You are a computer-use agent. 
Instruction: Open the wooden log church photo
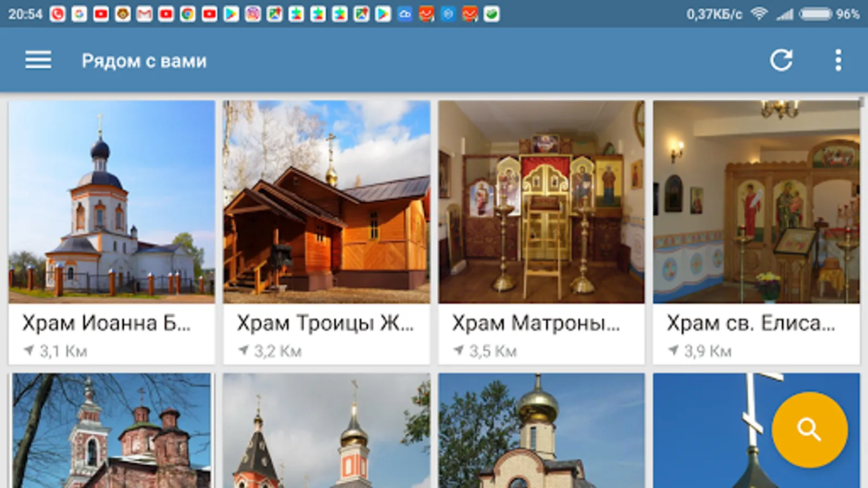[327, 202]
